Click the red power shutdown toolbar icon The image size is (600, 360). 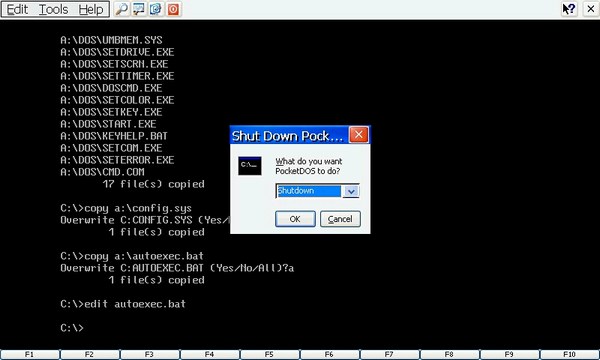click(x=173, y=9)
